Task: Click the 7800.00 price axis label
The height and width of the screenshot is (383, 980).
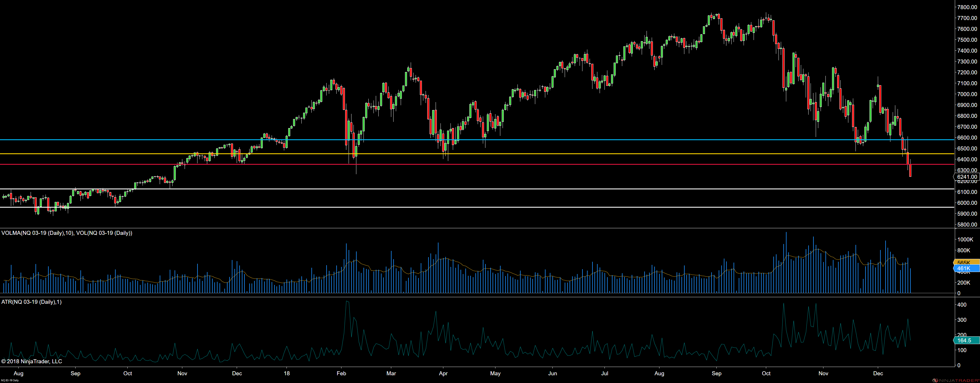Action: [967, 7]
